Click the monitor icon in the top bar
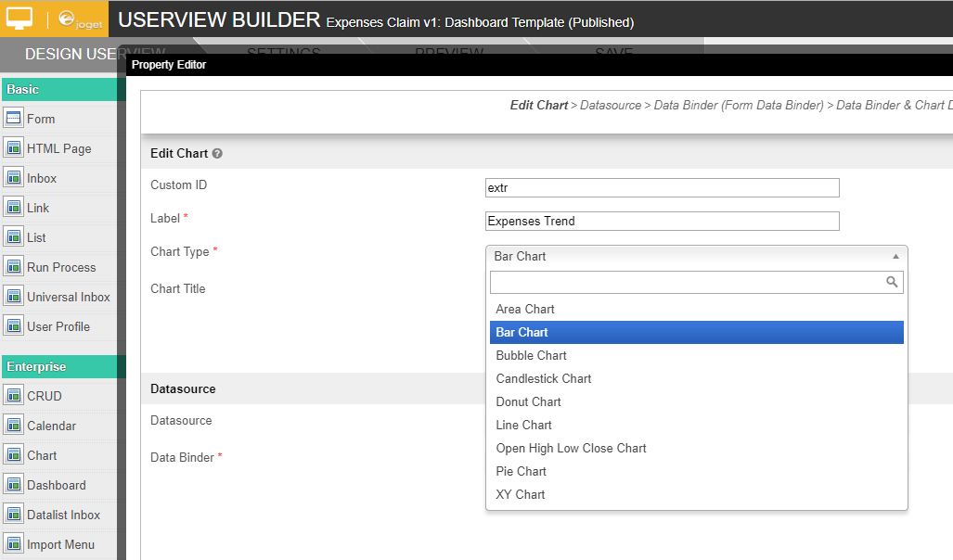This screenshot has height=560, width=953. click(x=19, y=19)
